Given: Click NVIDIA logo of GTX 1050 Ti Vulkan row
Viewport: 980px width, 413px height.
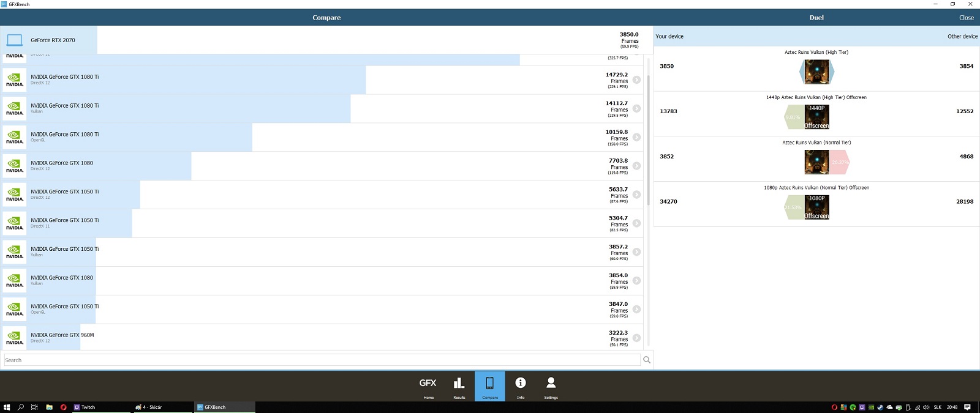Looking at the screenshot, I should point(14,253).
